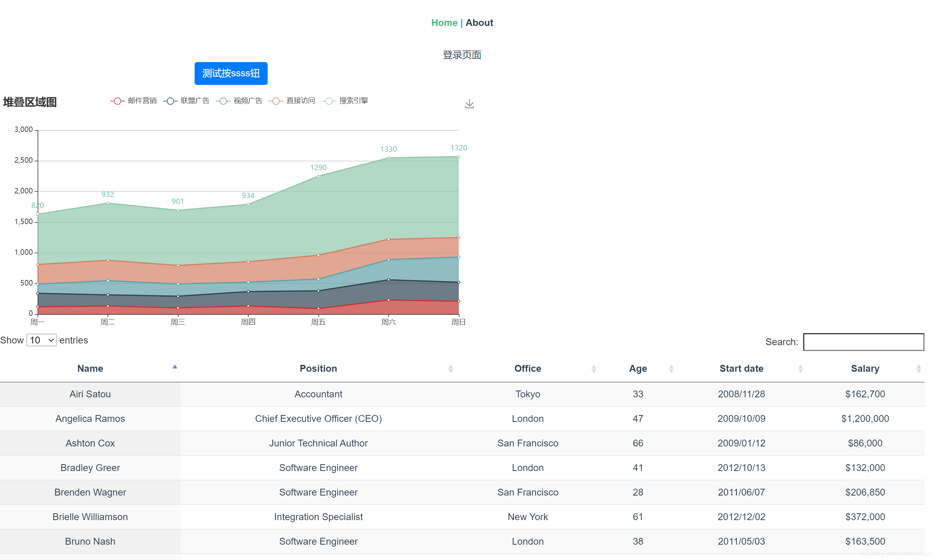Focus the table Search input box
Image resolution: width=934 pixels, height=560 pixels.
click(863, 342)
